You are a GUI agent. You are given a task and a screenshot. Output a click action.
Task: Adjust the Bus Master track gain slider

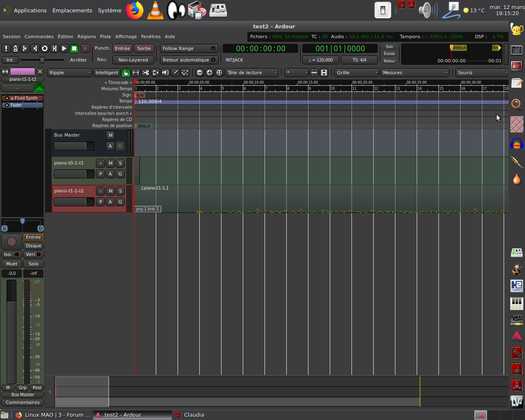[x=74, y=146]
